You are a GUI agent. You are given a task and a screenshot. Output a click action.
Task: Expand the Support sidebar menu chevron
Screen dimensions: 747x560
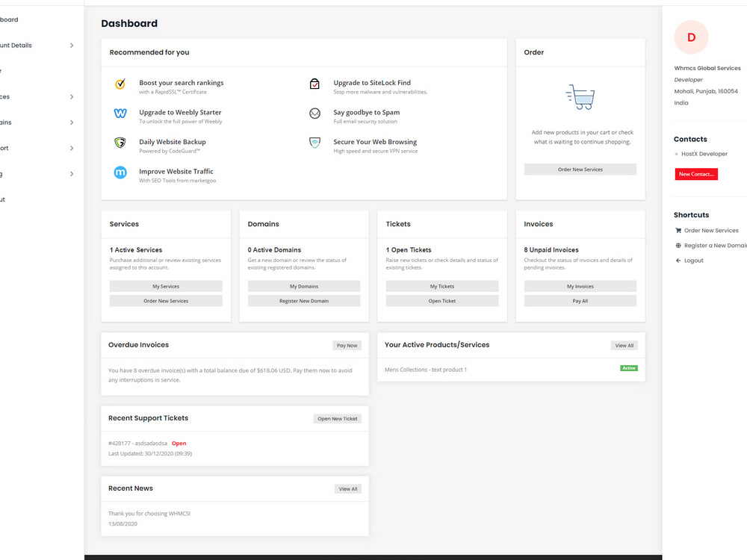72,148
